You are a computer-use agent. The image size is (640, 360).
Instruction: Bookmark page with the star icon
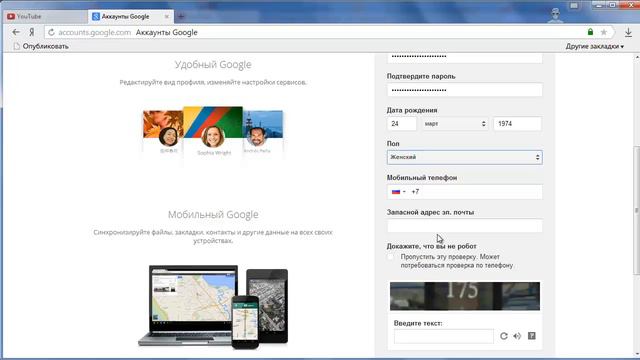[604, 32]
